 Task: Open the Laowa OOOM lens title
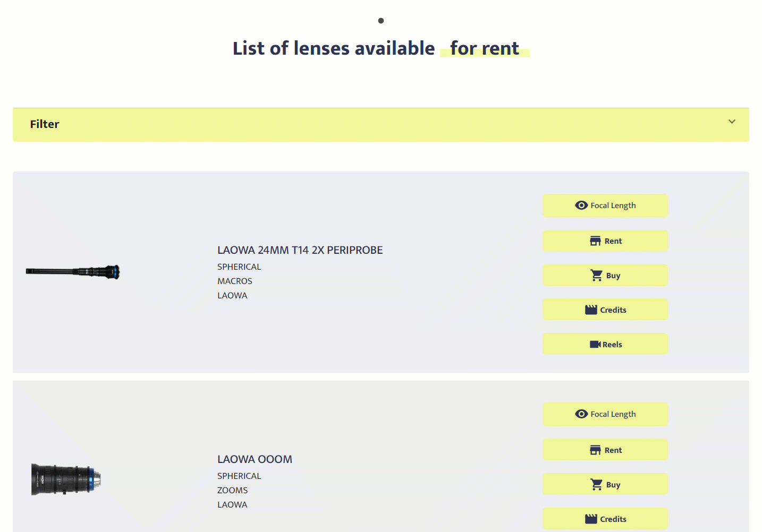[x=255, y=459]
